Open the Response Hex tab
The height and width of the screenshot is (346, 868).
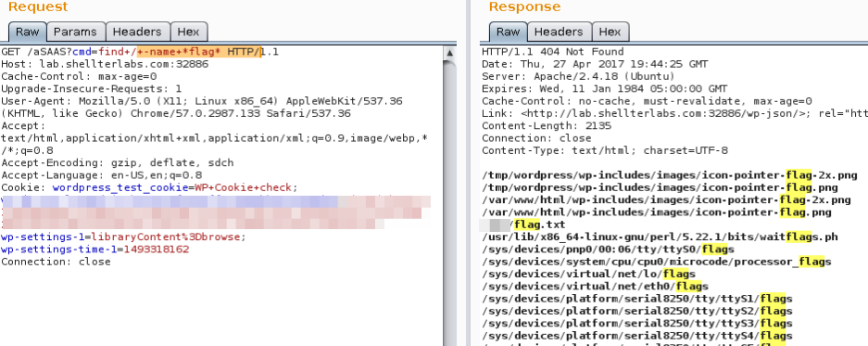(610, 32)
